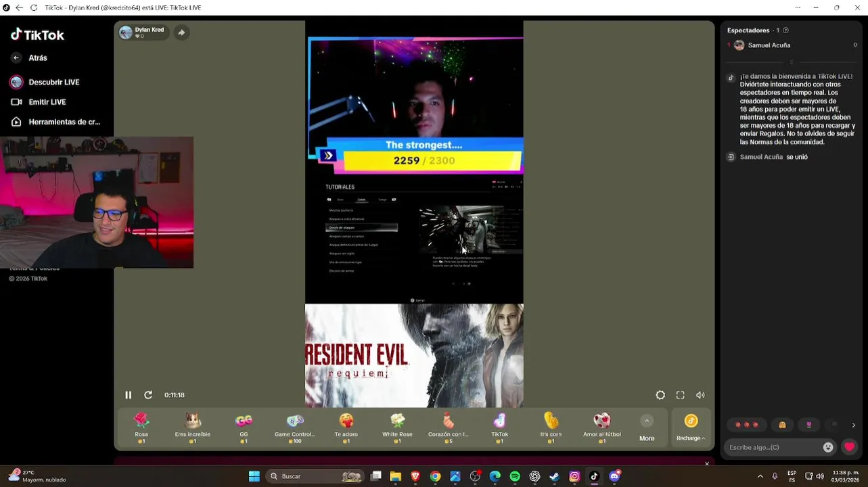Screen dimensions: 868x487
Task: Pause the live stream playback
Action: pyautogui.click(x=128, y=395)
